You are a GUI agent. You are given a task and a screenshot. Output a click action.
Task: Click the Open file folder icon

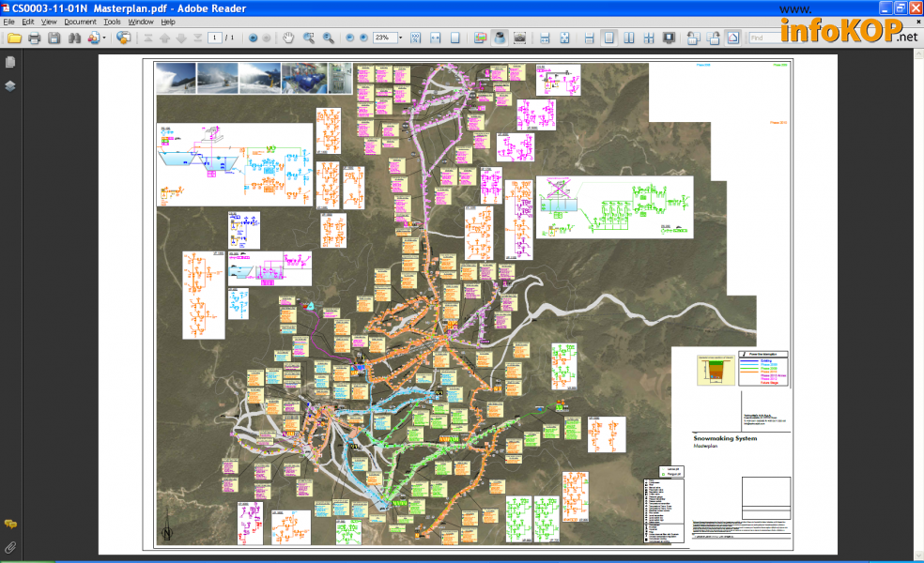13,38
